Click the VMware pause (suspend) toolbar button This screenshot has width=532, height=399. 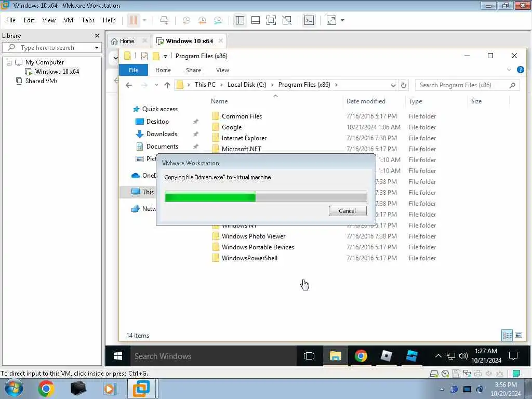134,20
